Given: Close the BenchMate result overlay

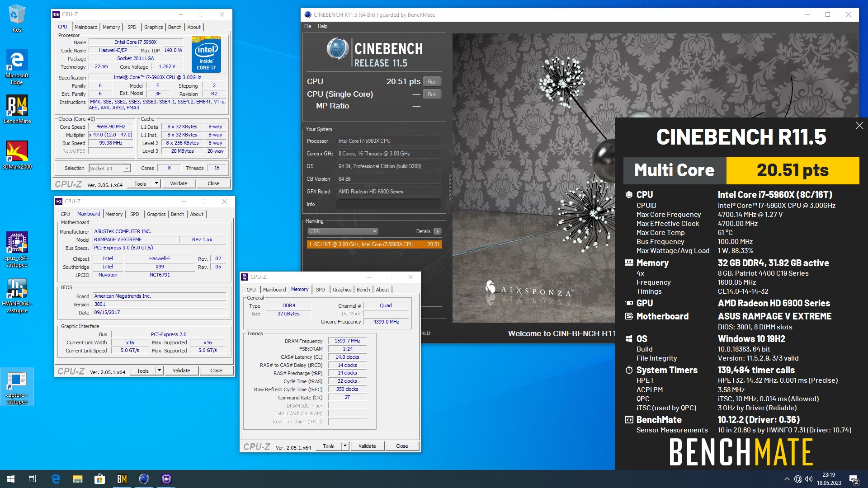Looking at the screenshot, I should (859, 126).
